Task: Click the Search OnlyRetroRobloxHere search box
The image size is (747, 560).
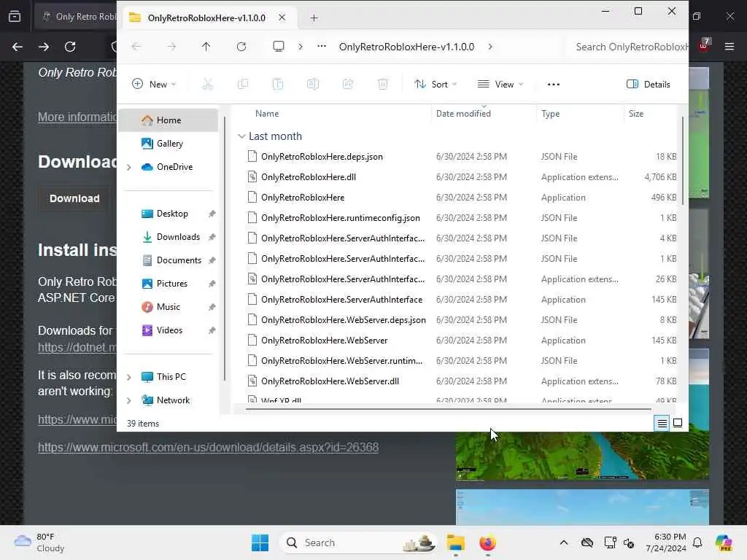Action: 628,47
